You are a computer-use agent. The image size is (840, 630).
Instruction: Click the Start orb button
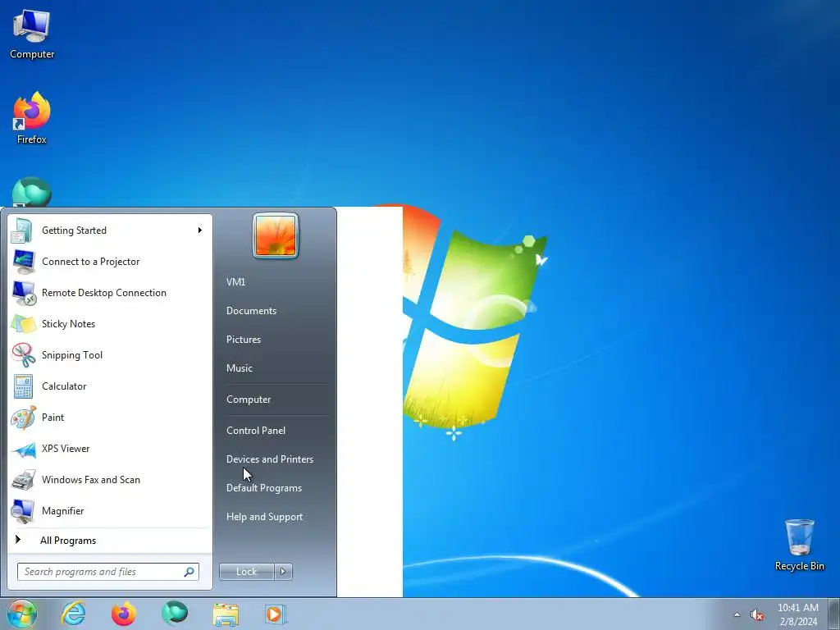22,614
